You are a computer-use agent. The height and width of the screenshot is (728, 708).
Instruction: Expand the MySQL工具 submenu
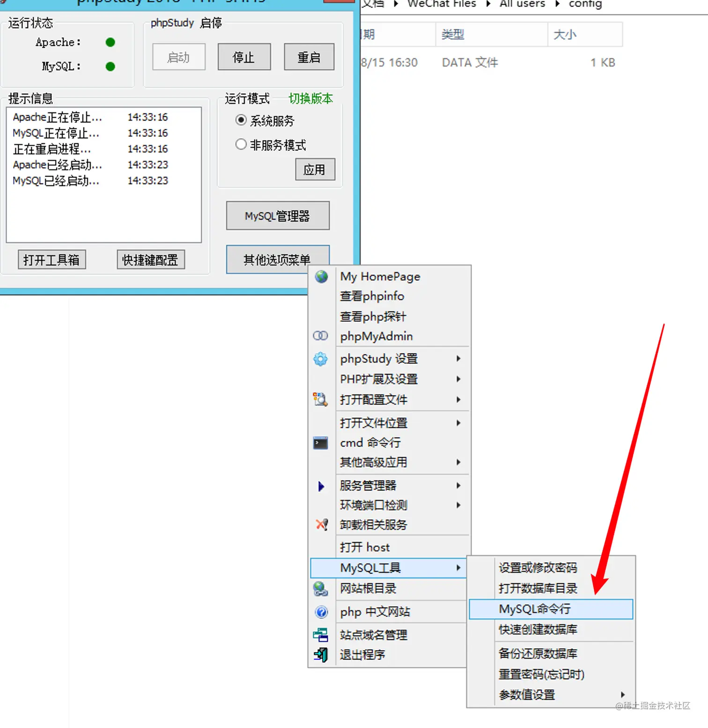coord(458,568)
